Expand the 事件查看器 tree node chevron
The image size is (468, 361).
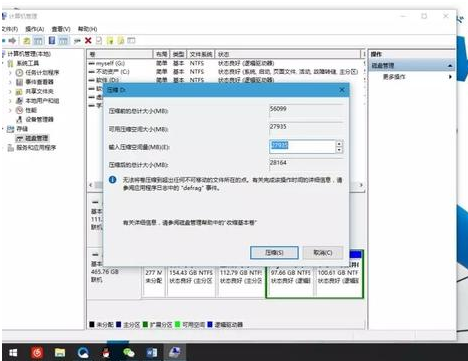coord(10,82)
